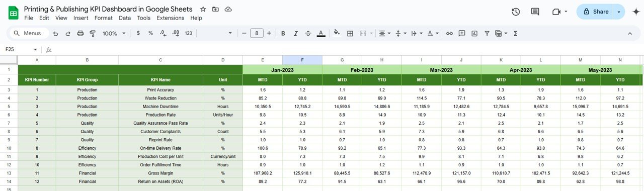Click the merge cells icon
Viewport: 644px width, 191px height.
(363, 33)
